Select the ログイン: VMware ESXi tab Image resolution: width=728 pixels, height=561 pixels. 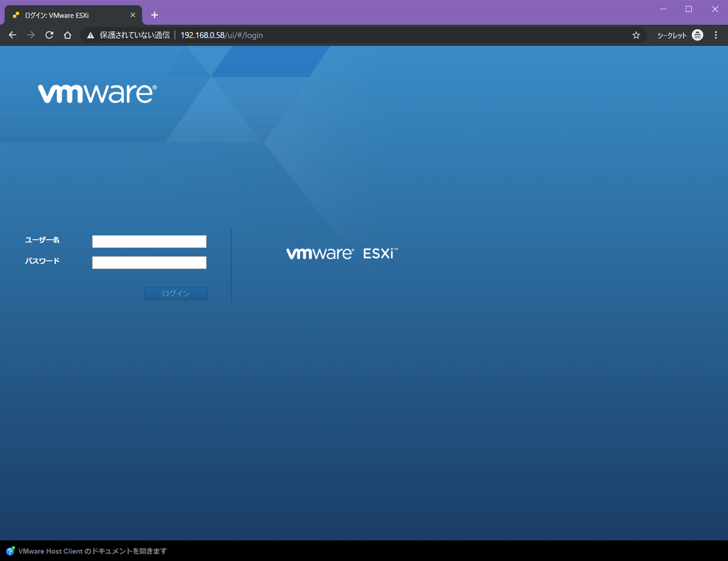tap(73, 15)
